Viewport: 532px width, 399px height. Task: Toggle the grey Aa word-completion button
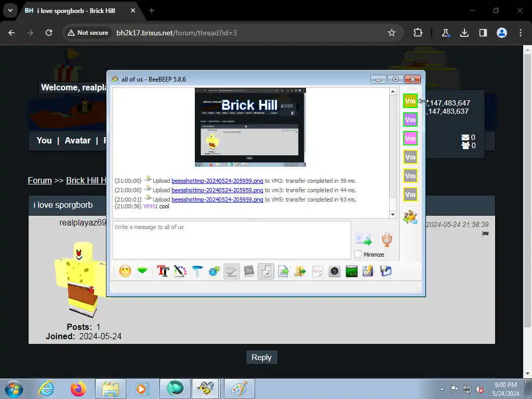tap(249, 271)
